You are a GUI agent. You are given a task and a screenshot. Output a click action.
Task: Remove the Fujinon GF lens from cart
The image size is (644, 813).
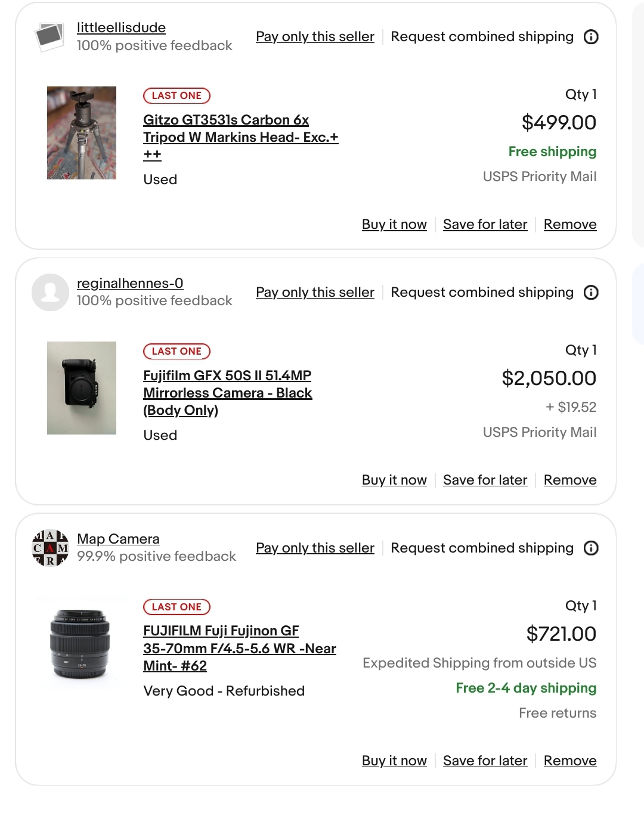click(569, 761)
